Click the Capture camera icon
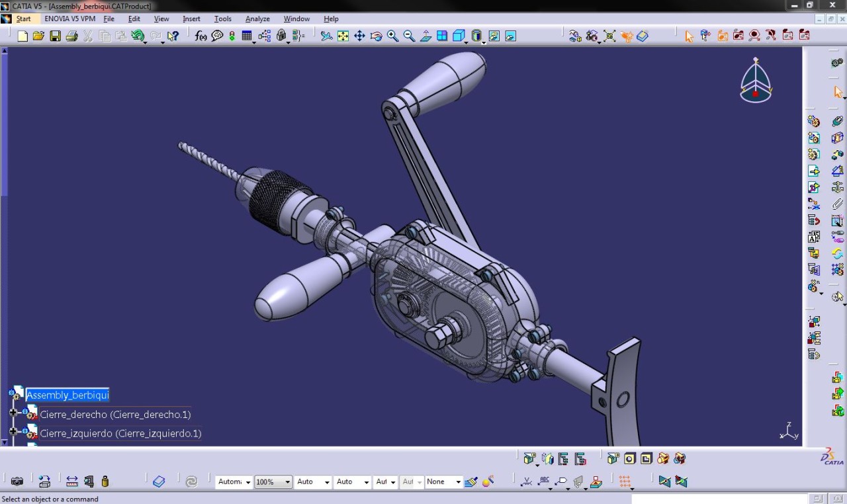Image resolution: width=847 pixels, height=504 pixels. click(17, 482)
